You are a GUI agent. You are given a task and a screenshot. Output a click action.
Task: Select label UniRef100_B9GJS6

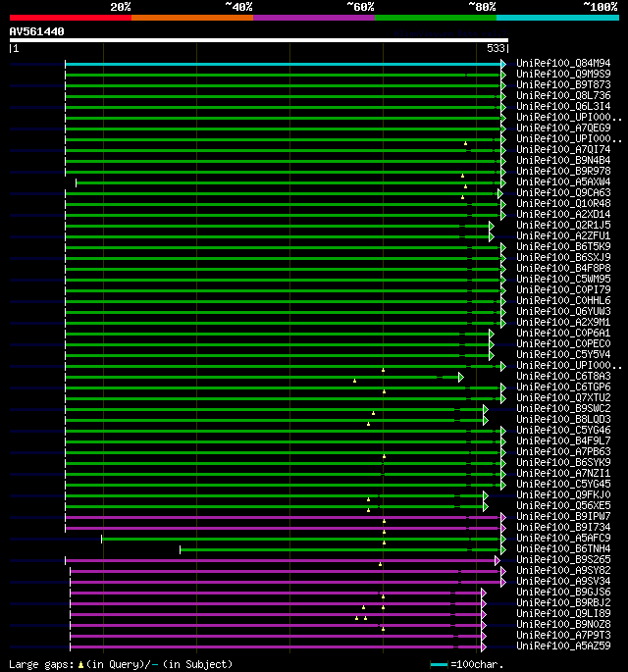563,592
